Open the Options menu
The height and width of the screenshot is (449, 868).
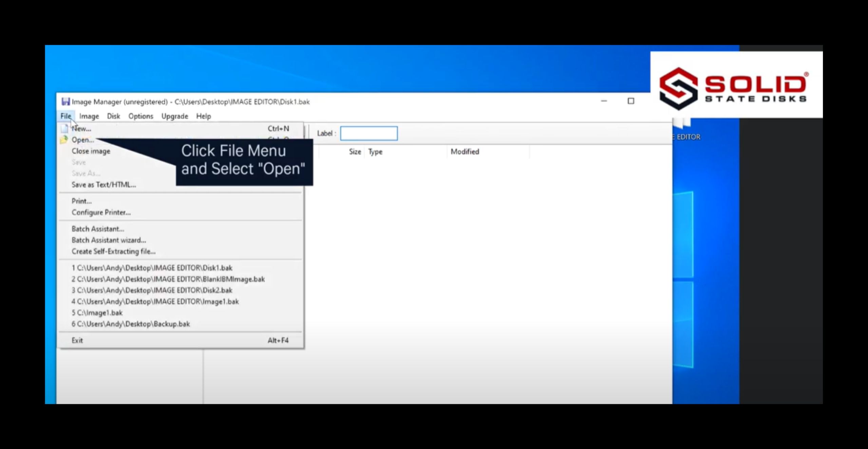(x=140, y=116)
